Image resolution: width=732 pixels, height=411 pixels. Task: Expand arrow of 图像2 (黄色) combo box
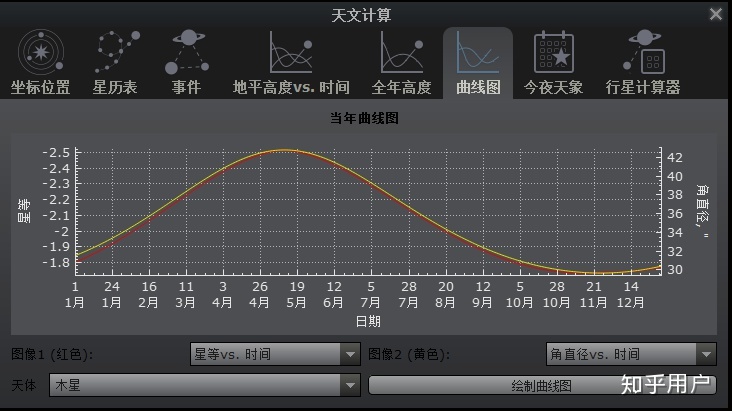coord(706,354)
